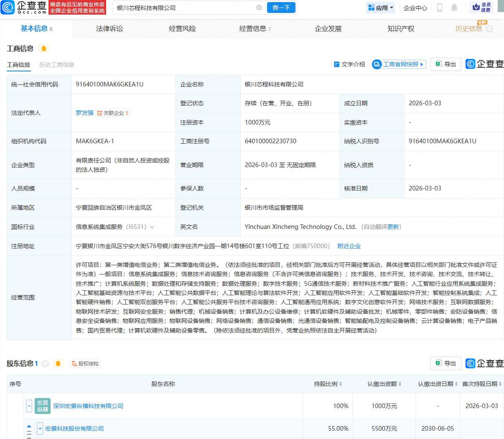
Task: Click the notification bell in the top bar
Action: (x=454, y=8)
